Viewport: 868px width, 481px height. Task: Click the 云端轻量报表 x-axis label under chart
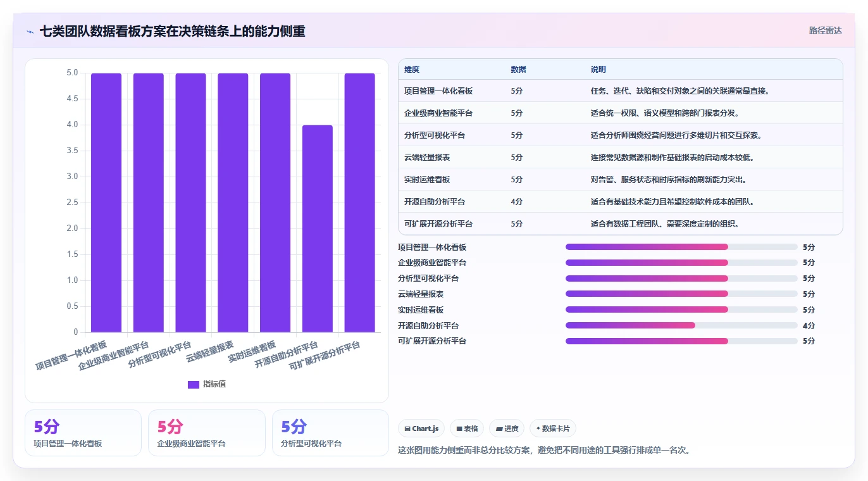(x=209, y=351)
